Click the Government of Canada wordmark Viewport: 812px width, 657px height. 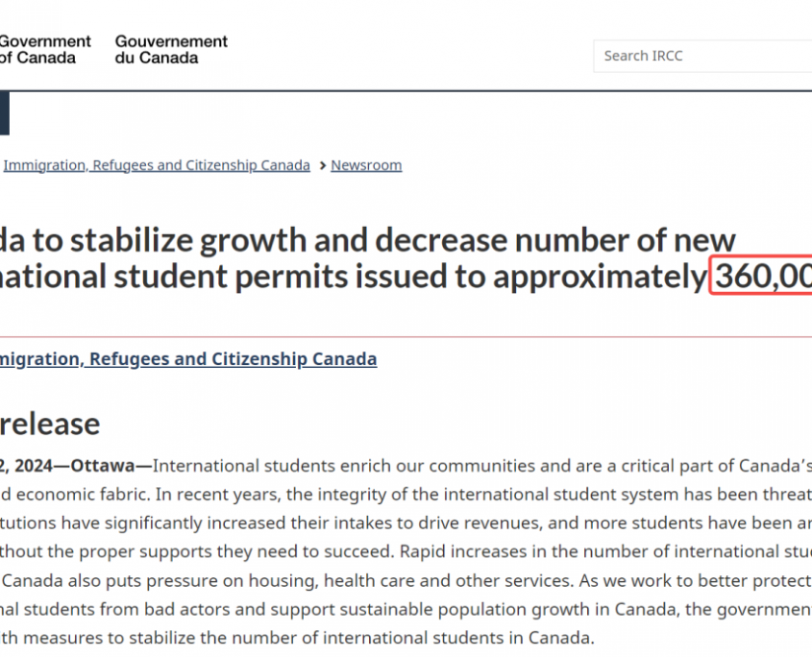tap(45, 49)
